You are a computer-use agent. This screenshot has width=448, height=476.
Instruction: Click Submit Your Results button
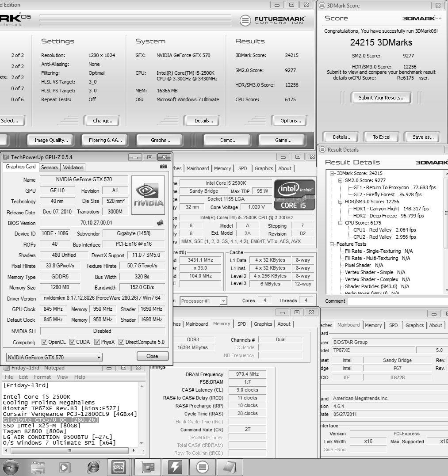[x=382, y=98]
